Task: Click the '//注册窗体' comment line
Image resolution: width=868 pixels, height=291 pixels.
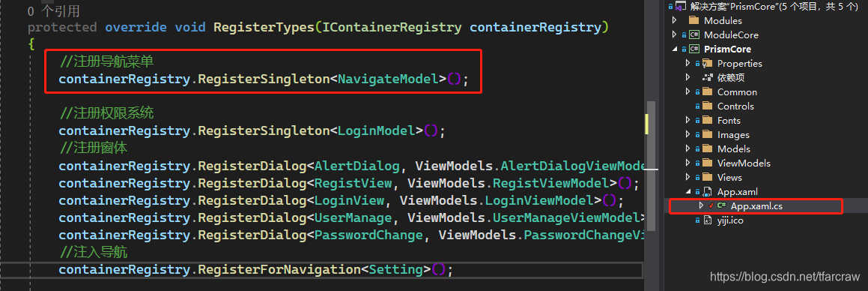Action: [x=93, y=148]
